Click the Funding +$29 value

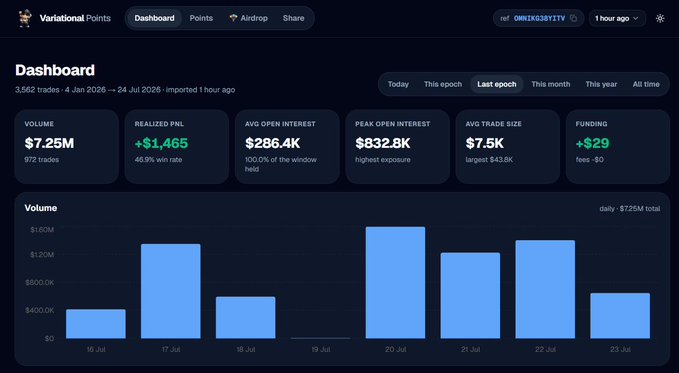point(592,143)
